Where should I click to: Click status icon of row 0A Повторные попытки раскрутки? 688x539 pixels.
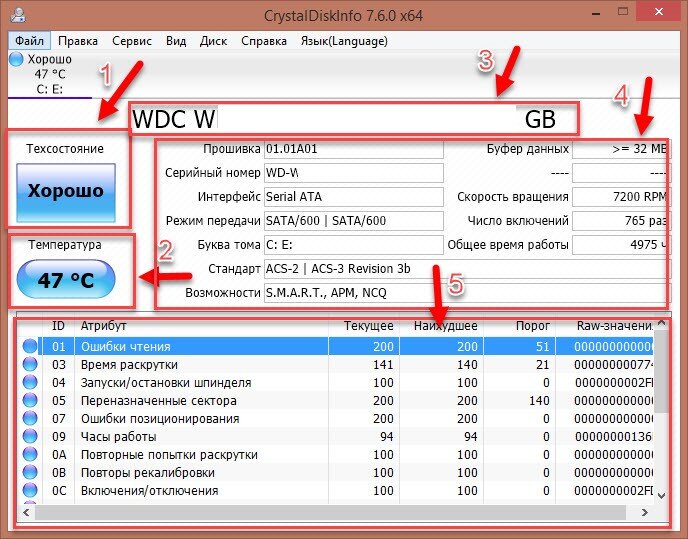tap(30, 454)
